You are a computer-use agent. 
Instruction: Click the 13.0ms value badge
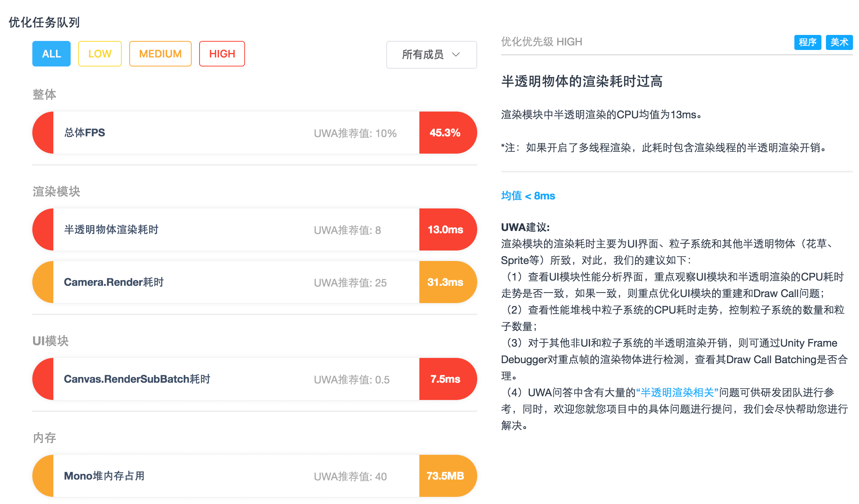(448, 229)
